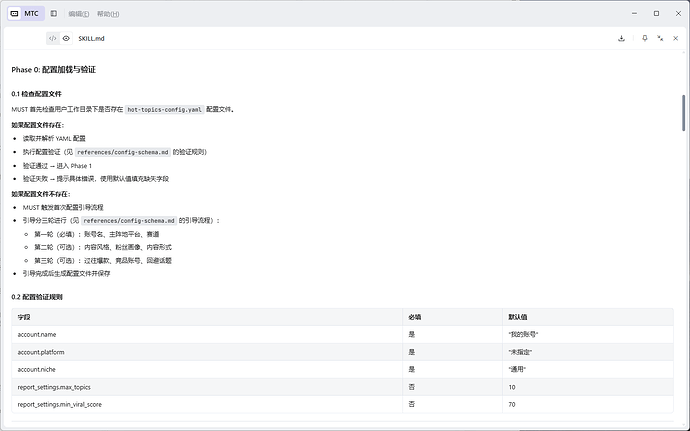Click the 第二轮（可选）line
The image size is (690, 431).
click(x=103, y=247)
